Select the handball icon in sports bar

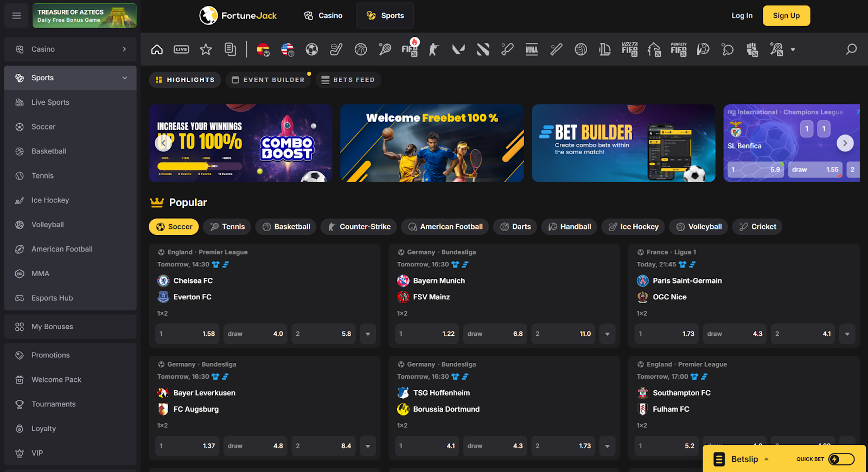[703, 49]
